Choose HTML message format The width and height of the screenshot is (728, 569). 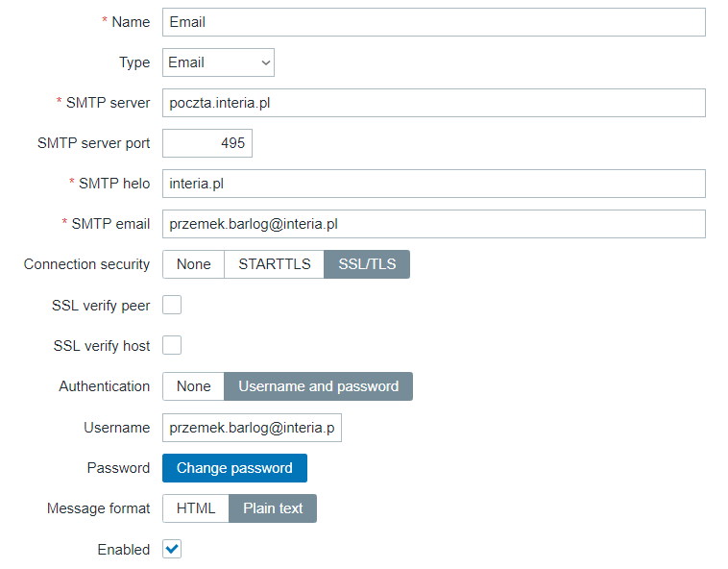click(195, 508)
